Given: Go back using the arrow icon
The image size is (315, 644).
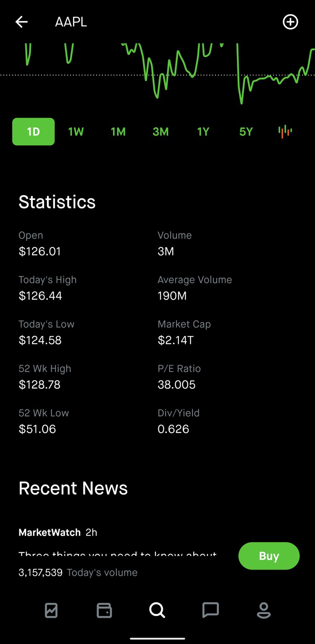Looking at the screenshot, I should tap(21, 22).
